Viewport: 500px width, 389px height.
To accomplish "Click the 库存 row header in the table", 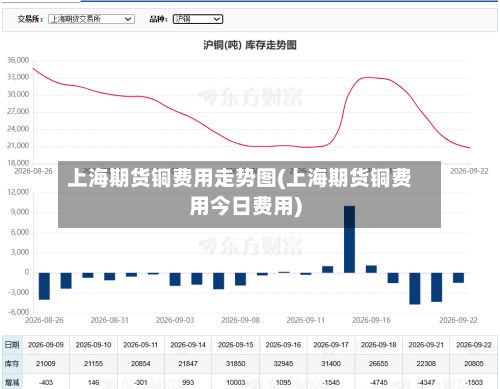I will (12, 364).
